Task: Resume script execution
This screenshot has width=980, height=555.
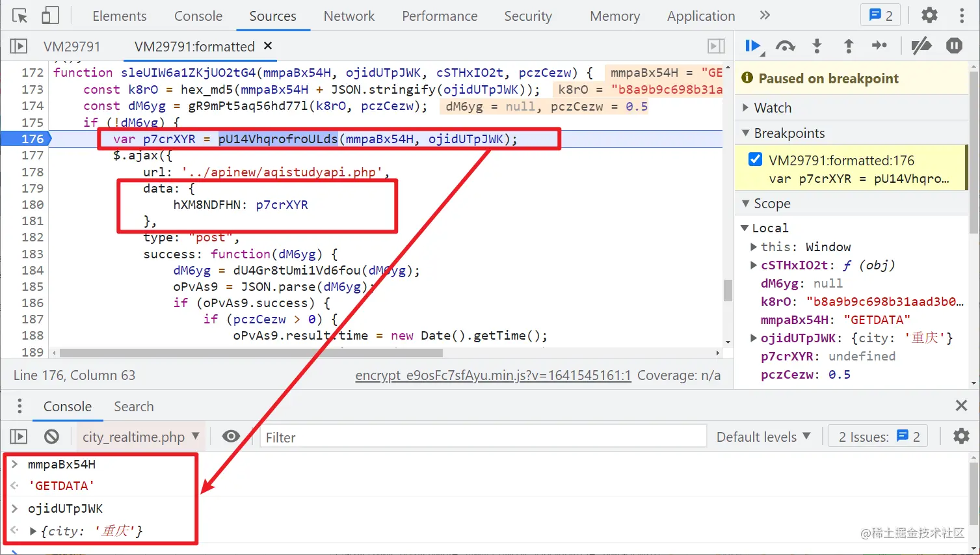Action: [754, 46]
